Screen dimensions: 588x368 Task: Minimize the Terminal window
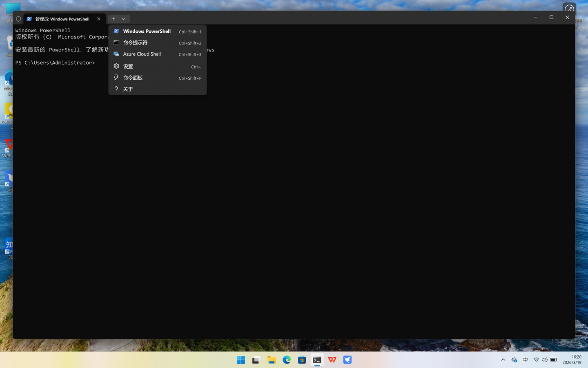pyautogui.click(x=535, y=17)
